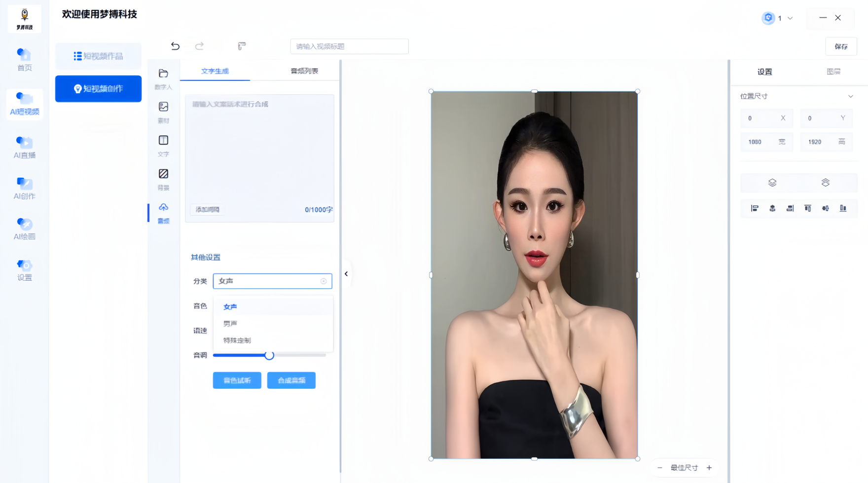Click the 音色试听 preview button
Viewport: 868px width, 483px height.
pos(237,380)
